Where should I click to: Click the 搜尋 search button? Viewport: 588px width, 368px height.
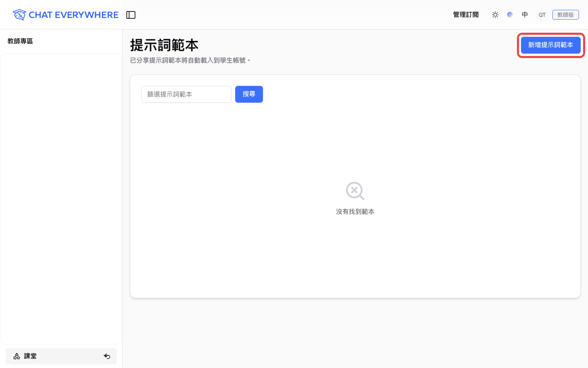249,94
